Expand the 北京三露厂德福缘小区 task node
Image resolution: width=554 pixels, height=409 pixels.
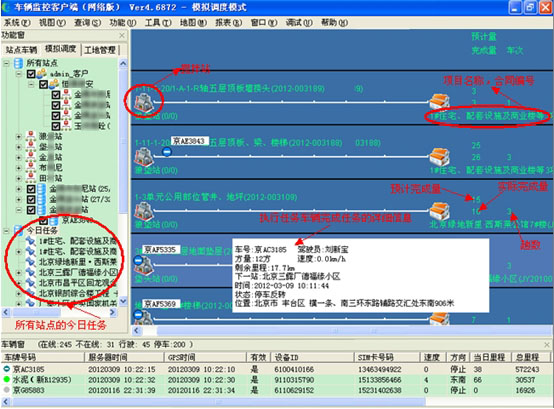point(18,273)
